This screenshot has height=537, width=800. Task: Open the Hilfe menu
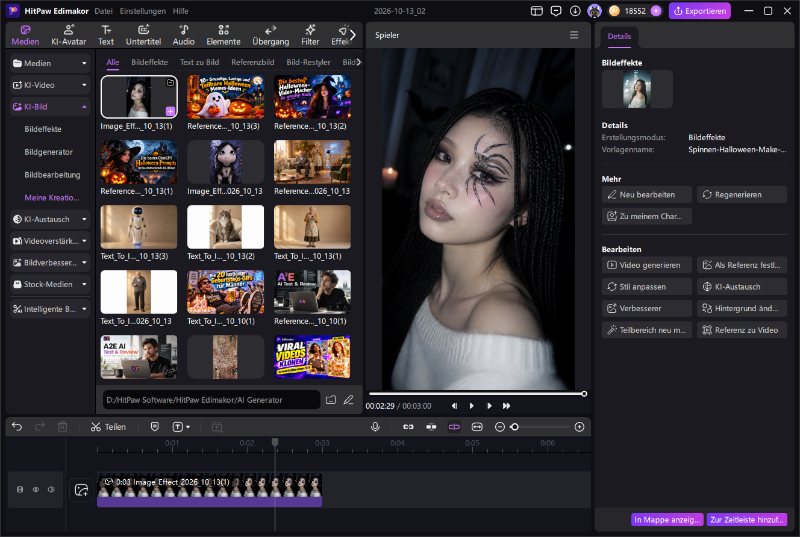181,11
